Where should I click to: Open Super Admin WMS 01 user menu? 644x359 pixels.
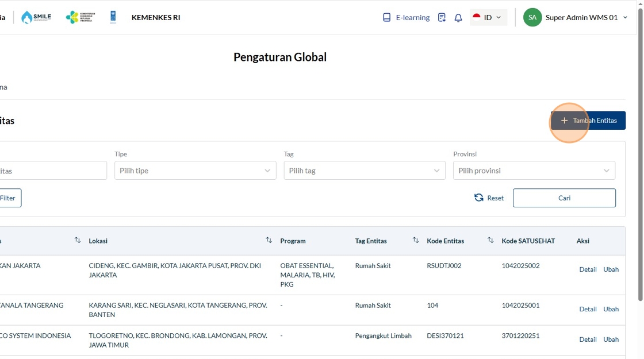[x=576, y=17]
